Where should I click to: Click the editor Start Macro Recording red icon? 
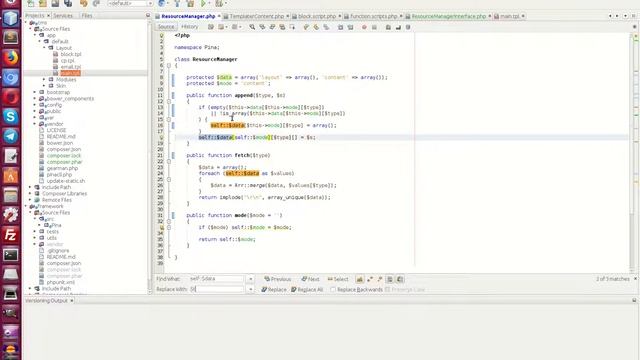tap(364, 27)
